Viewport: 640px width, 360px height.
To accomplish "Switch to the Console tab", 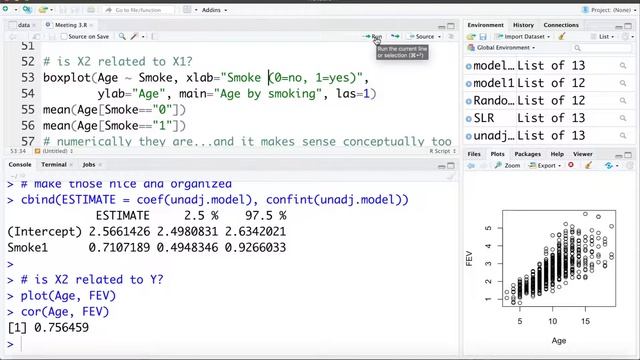I will coord(20,164).
